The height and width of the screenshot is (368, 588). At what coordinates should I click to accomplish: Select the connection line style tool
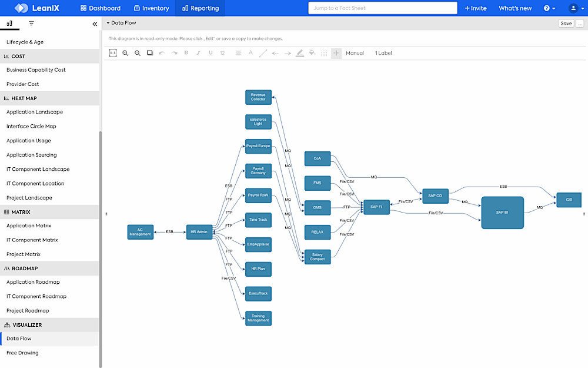click(263, 53)
